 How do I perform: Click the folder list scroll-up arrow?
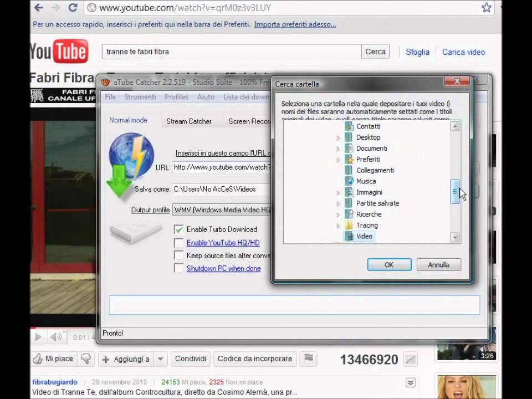(x=455, y=126)
